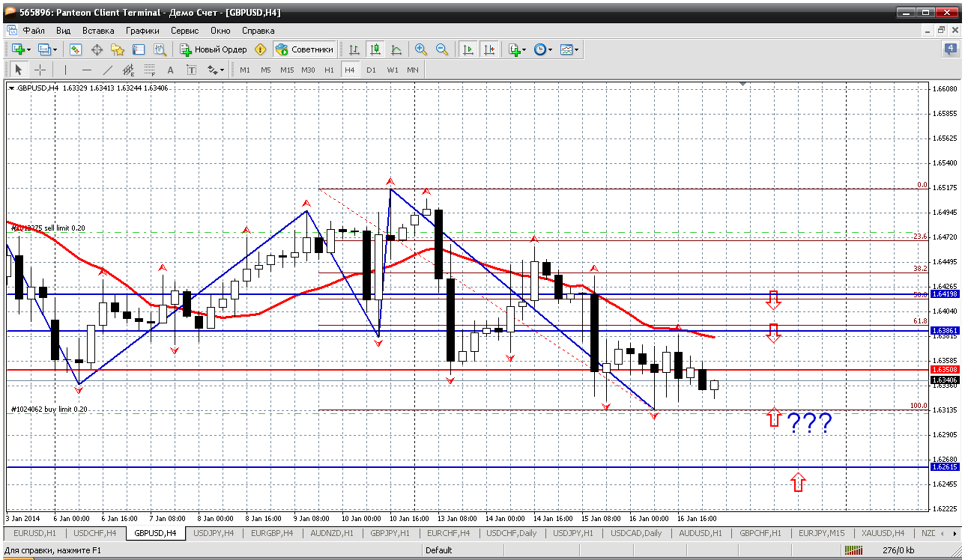This screenshot has height=560, width=965.
Task: Select the Fibonacci retracement tool
Action: pyautogui.click(x=150, y=70)
